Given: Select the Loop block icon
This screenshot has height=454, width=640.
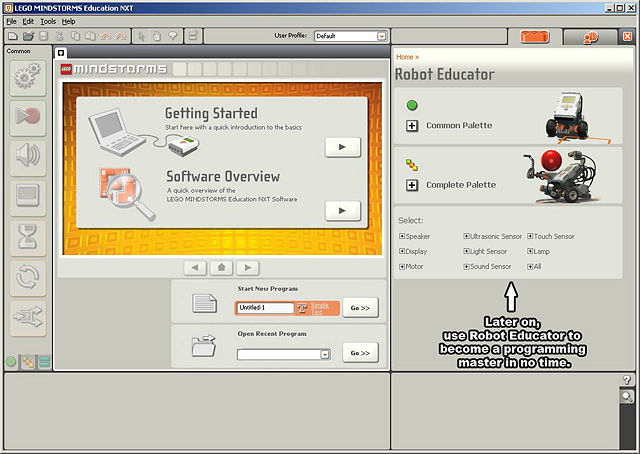Looking at the screenshot, I should (x=28, y=278).
